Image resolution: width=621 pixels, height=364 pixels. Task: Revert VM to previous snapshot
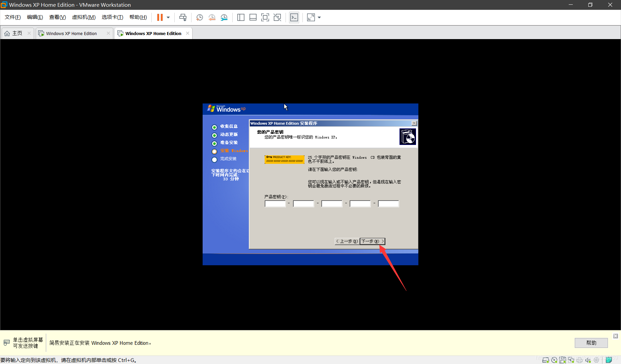click(x=212, y=17)
